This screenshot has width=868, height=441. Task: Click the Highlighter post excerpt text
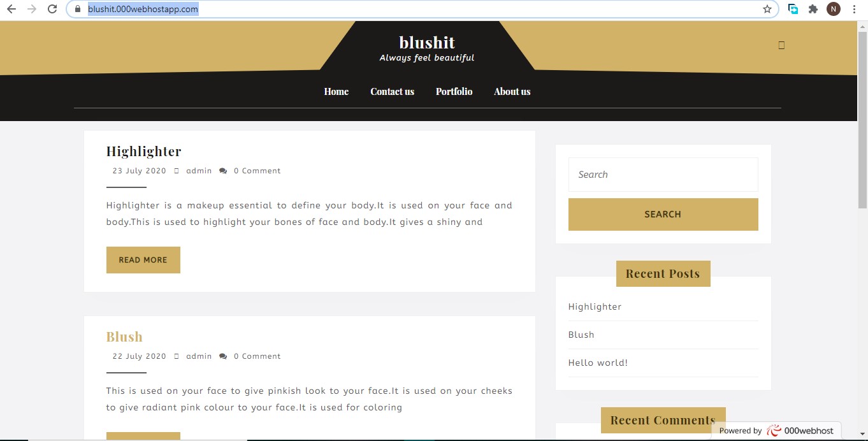pyautogui.click(x=309, y=213)
